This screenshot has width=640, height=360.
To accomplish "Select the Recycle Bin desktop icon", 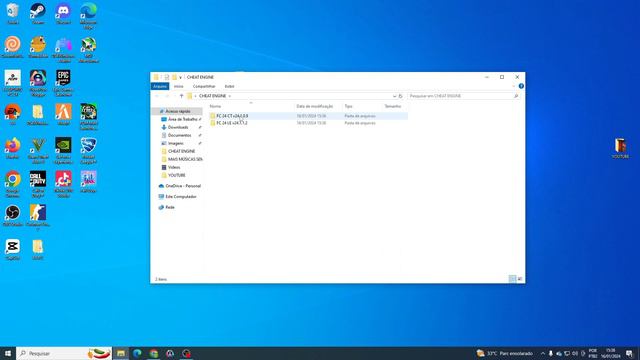I will pyautogui.click(x=13, y=13).
